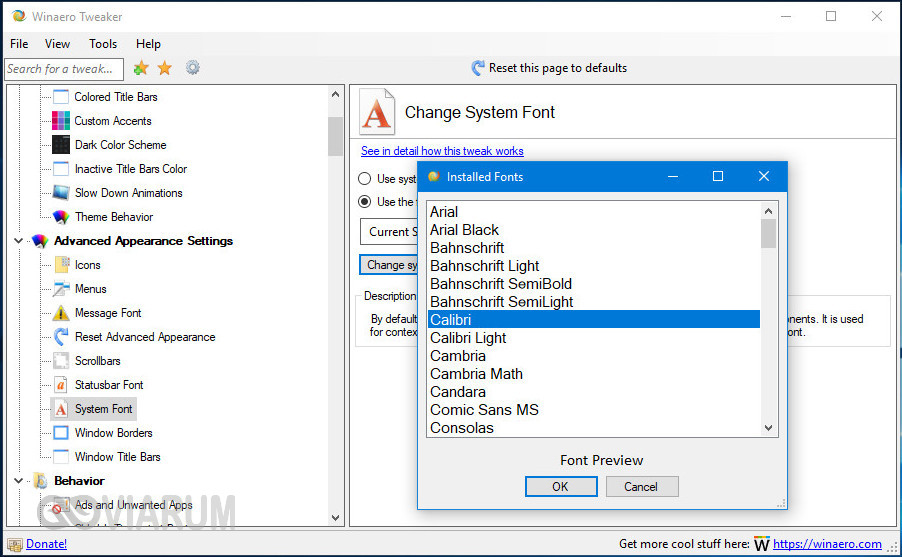Select Calibri Light font
The height and width of the screenshot is (557, 902).
click(594, 338)
